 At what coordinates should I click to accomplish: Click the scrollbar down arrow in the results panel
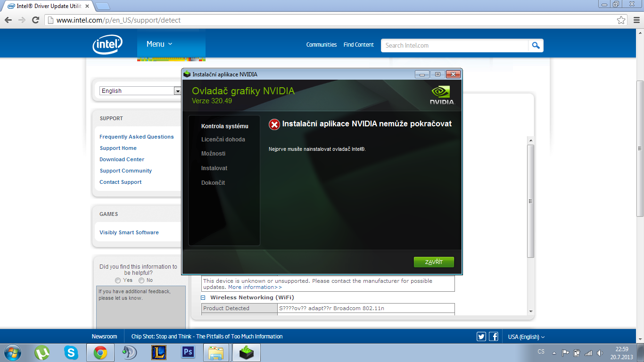tap(531, 311)
